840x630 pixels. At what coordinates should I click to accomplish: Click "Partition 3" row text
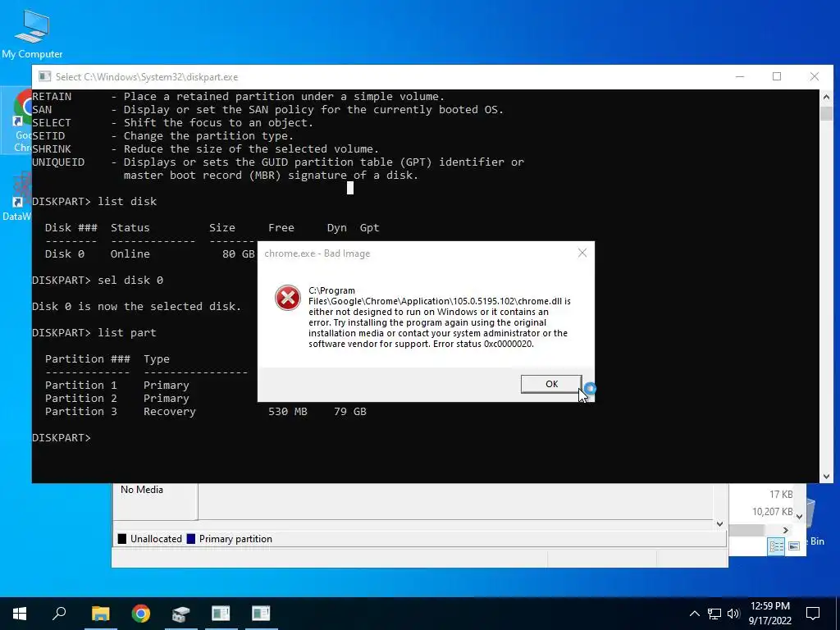coord(81,412)
